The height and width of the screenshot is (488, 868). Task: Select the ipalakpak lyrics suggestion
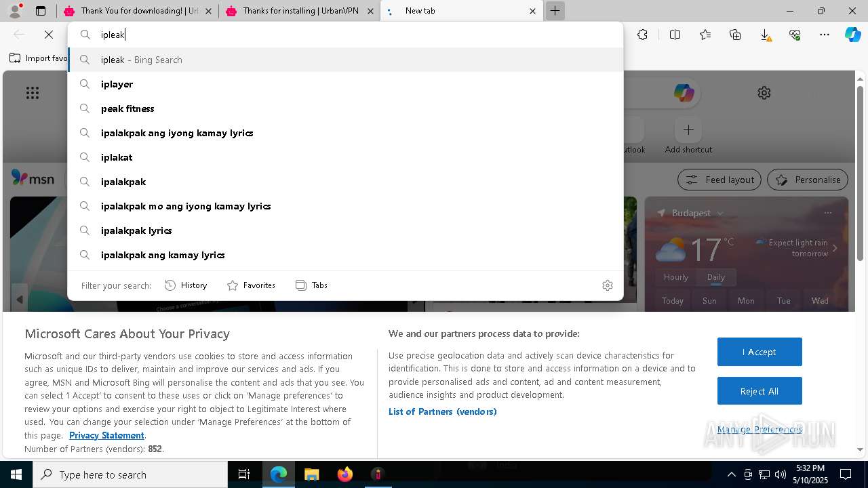click(x=345, y=230)
